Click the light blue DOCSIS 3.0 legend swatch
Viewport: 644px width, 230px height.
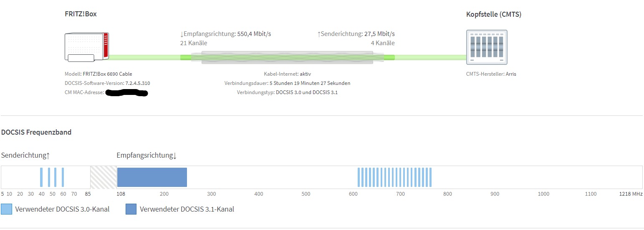tap(7, 209)
